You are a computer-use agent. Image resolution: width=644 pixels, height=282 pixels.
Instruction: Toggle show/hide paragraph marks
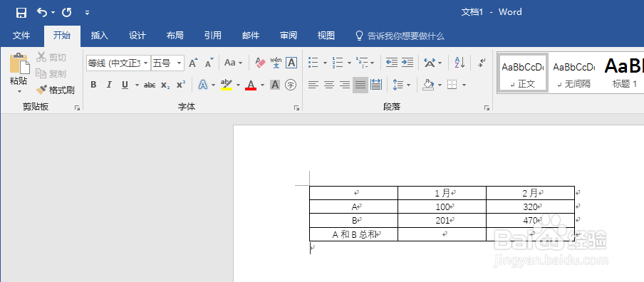(x=482, y=63)
